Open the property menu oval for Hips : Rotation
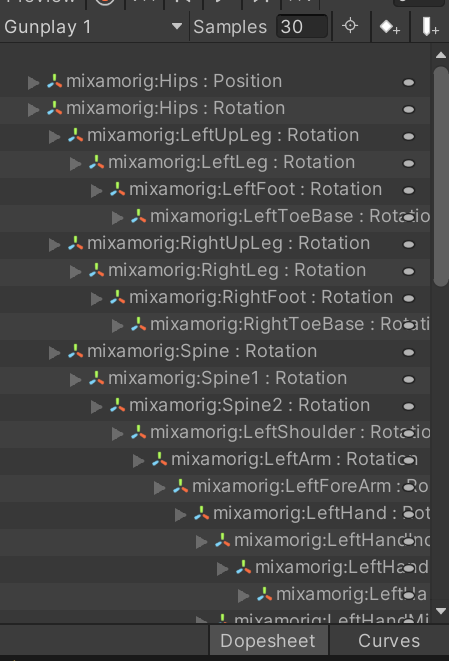 click(409, 109)
